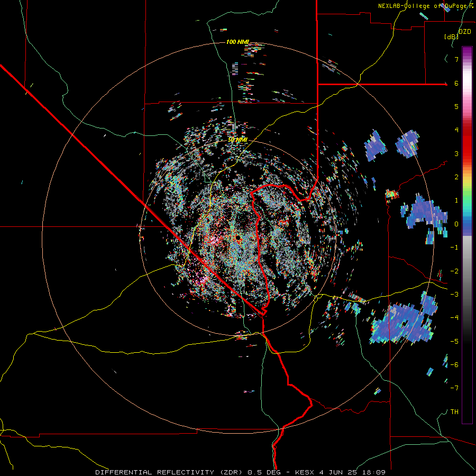The image size is (476, 476).
Task: Select the "5" value on the dB scale
Action: pos(456,106)
